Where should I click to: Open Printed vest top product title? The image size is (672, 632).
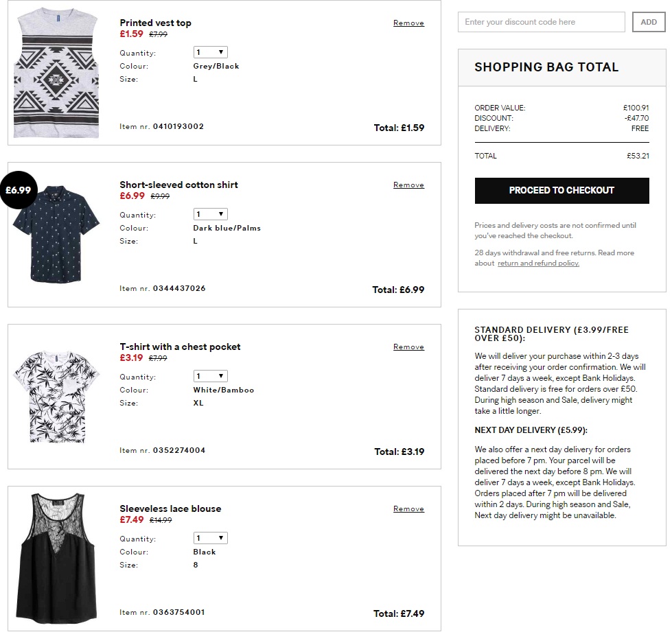(155, 23)
